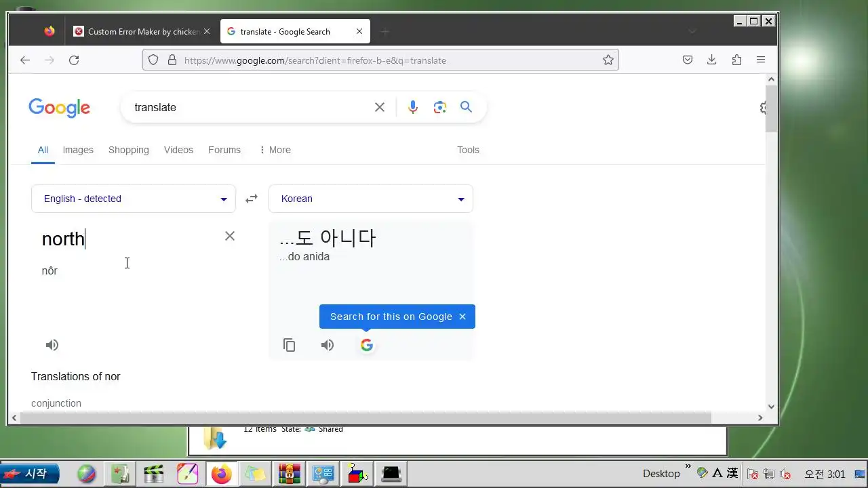Expand the More search filters menu
Viewport: 868px width, 488px height.
(x=275, y=150)
